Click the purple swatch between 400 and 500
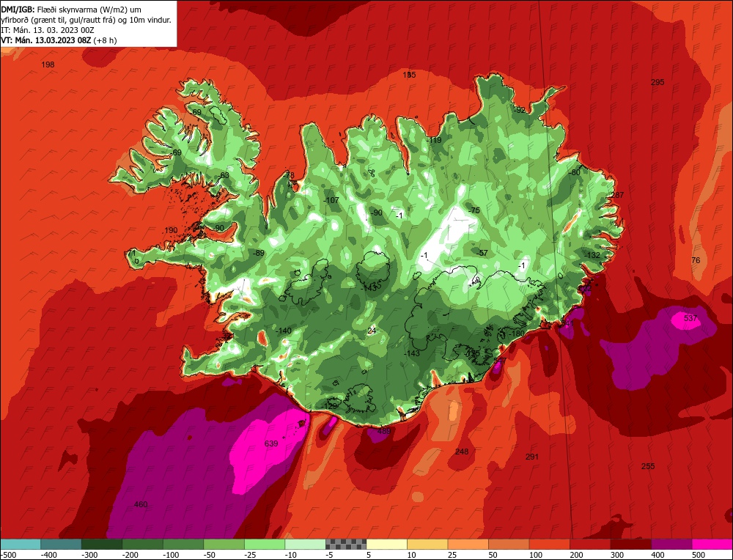This screenshot has width=733, height=560. click(x=671, y=544)
